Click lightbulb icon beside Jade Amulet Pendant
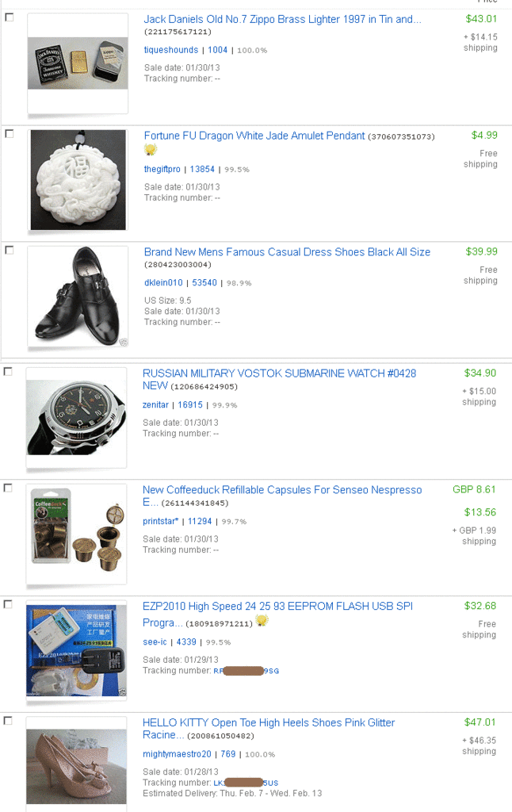Screen dimensions: 512x812 [150, 150]
